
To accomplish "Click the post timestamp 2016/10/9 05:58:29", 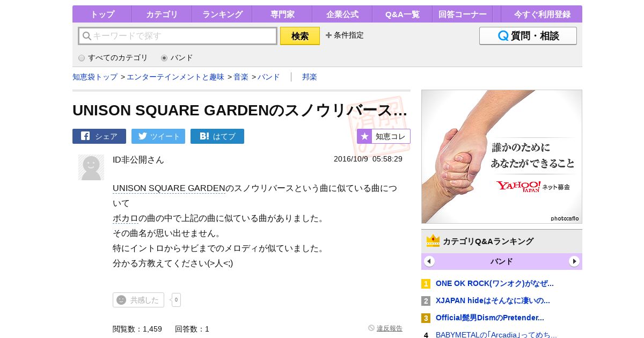I will [x=368, y=159].
